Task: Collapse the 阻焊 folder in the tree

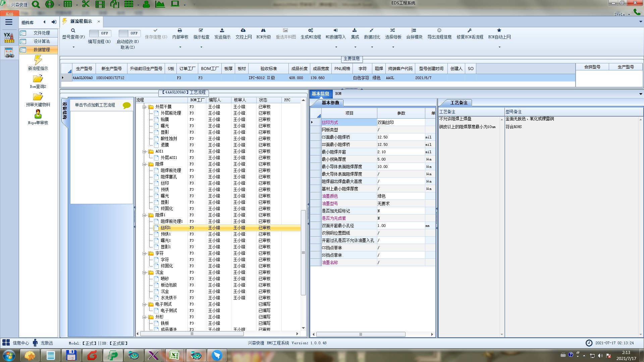Action: click(x=145, y=164)
